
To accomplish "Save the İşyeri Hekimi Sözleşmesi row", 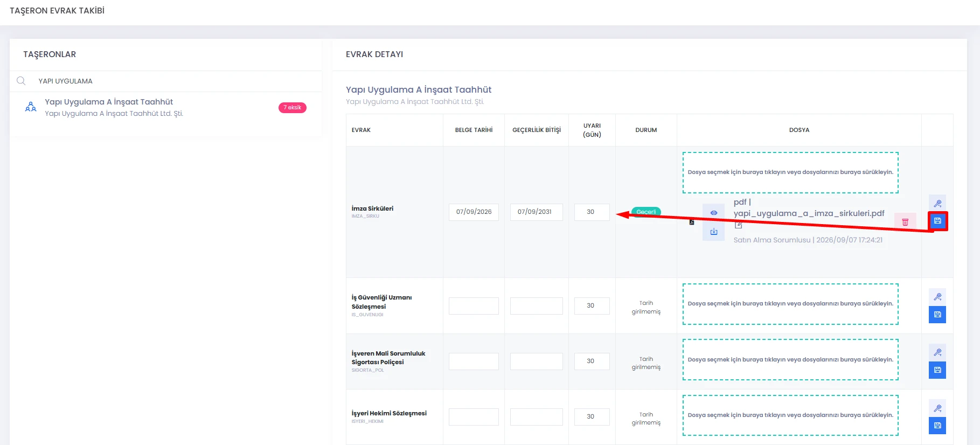I will tap(937, 426).
